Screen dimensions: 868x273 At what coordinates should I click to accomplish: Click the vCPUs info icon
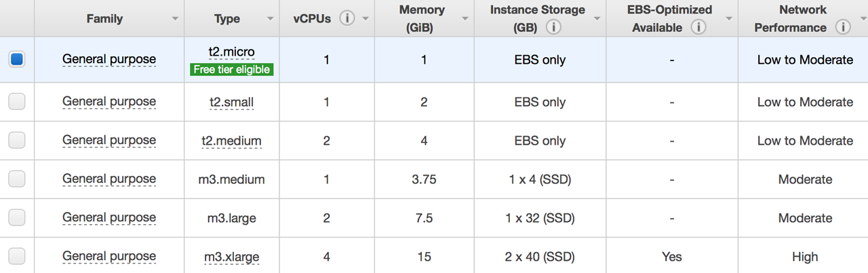[x=347, y=18]
